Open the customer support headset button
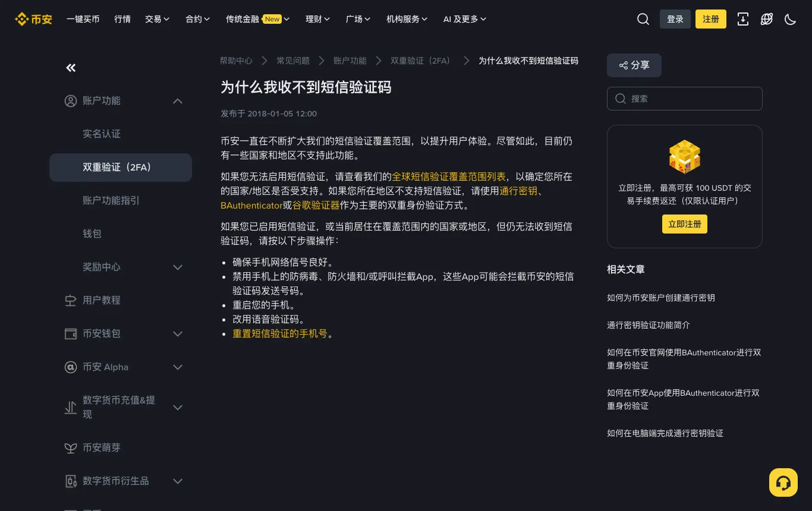Screen dimensions: 812x511 point(783,482)
